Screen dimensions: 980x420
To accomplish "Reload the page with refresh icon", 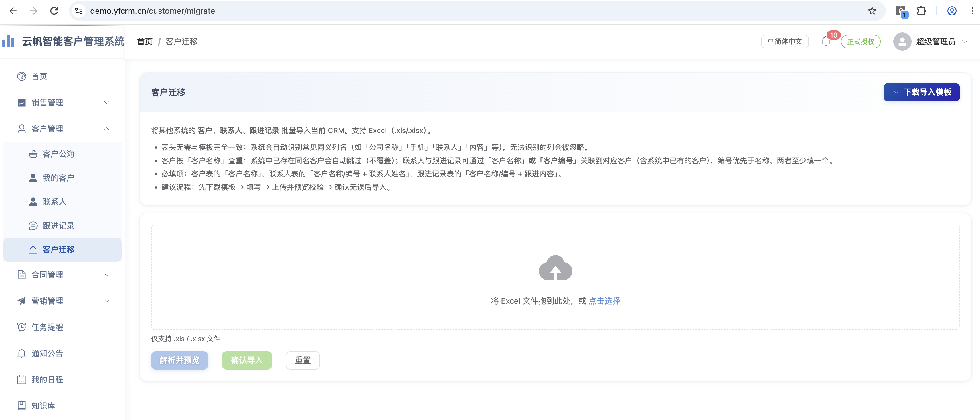I will pos(54,11).
